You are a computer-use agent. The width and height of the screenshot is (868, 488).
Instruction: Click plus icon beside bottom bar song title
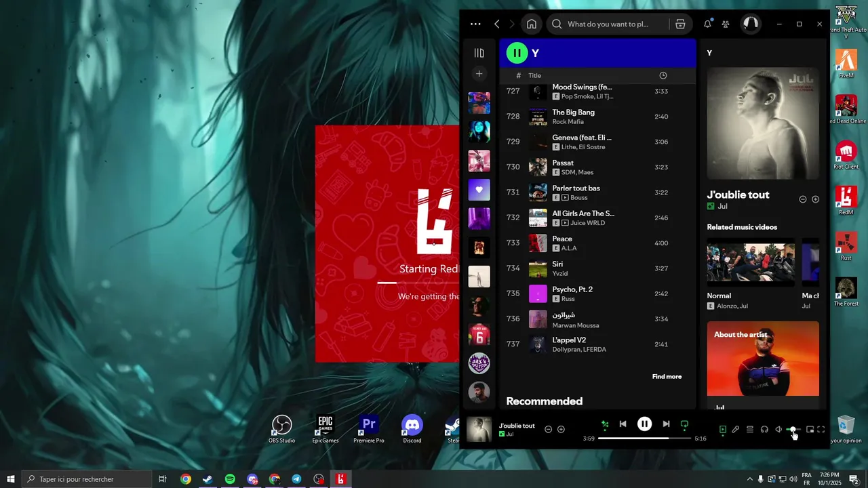point(561,429)
